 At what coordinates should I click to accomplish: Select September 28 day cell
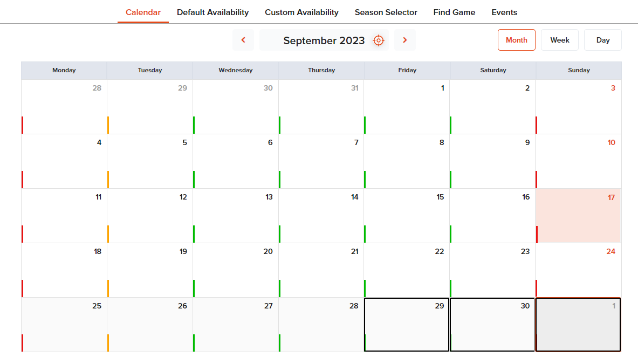tap(321, 325)
